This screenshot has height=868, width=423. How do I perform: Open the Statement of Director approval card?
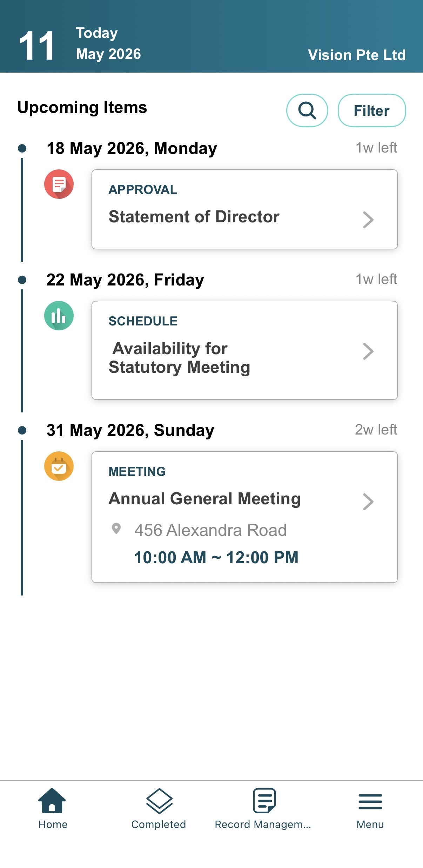pyautogui.click(x=244, y=209)
